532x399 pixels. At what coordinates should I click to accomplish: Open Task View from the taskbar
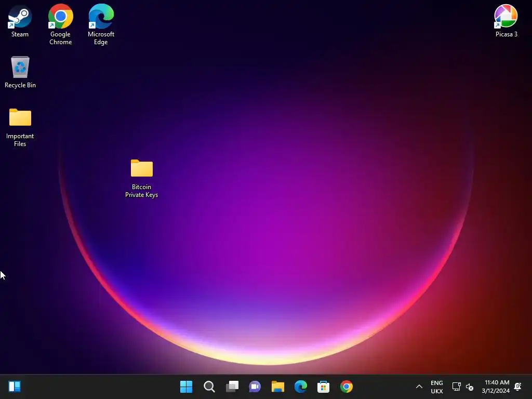tap(232, 387)
